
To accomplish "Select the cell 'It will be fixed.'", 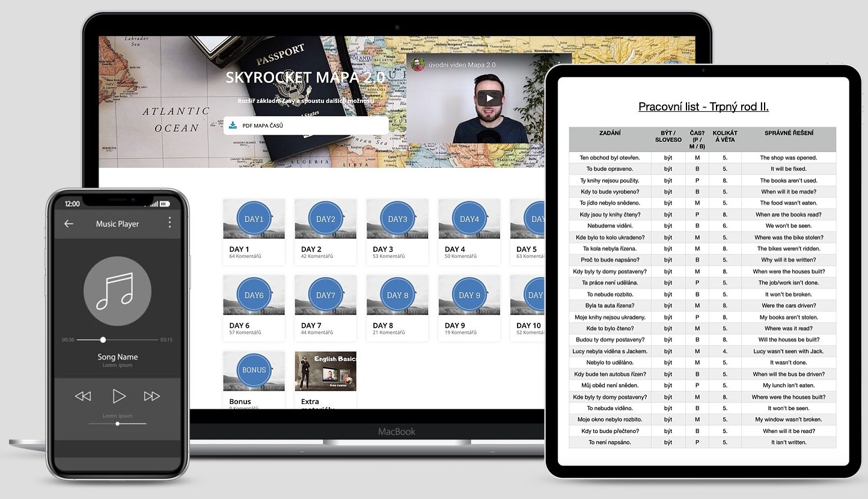I will coord(789,169).
